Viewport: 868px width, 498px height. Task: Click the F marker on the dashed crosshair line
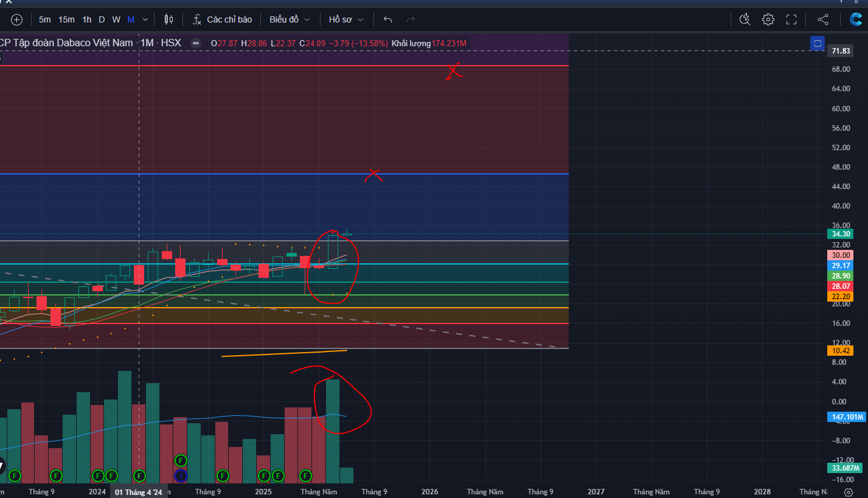click(139, 475)
